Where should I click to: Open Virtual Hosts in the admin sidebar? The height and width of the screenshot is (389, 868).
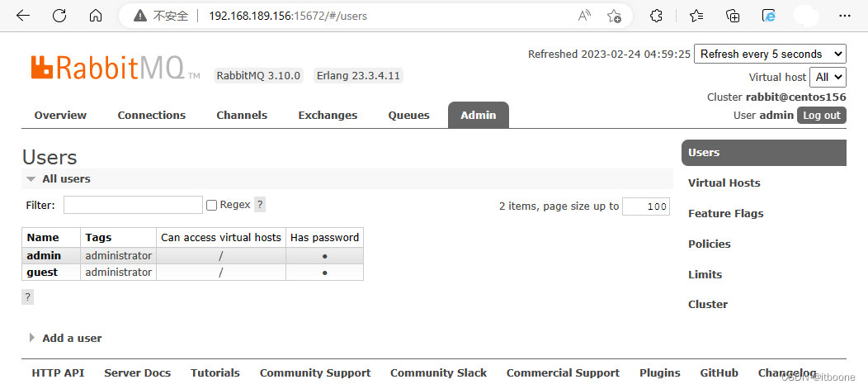(x=724, y=183)
